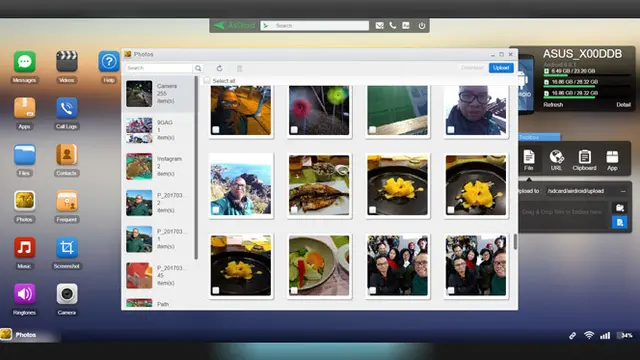This screenshot has height=360, width=640.
Task: Open the Messages desktop icon
Action: pos(24,62)
